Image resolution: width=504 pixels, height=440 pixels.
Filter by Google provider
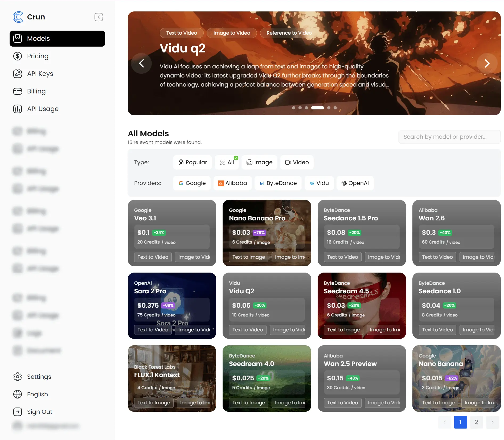point(192,183)
